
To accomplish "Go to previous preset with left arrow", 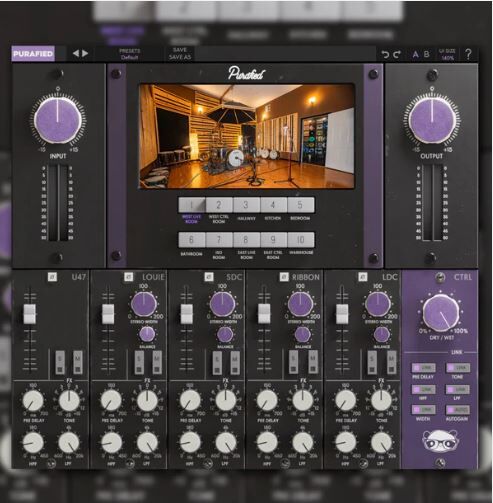I will tap(76, 53).
